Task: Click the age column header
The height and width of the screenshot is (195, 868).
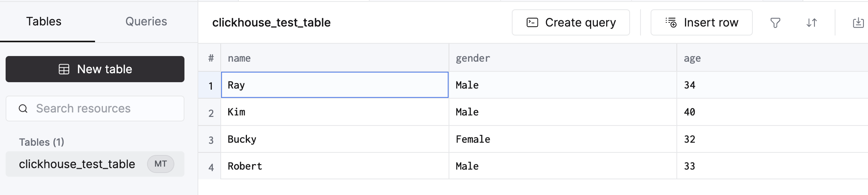Action: pos(692,58)
